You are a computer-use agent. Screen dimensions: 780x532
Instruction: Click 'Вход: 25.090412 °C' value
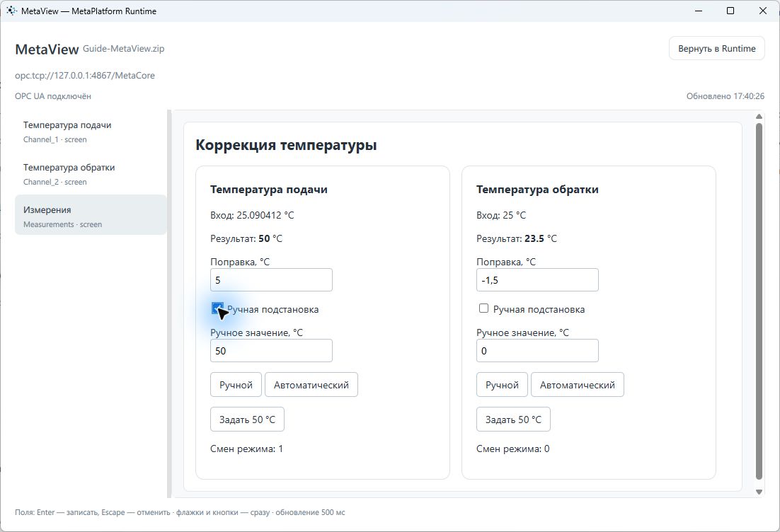tap(252, 215)
